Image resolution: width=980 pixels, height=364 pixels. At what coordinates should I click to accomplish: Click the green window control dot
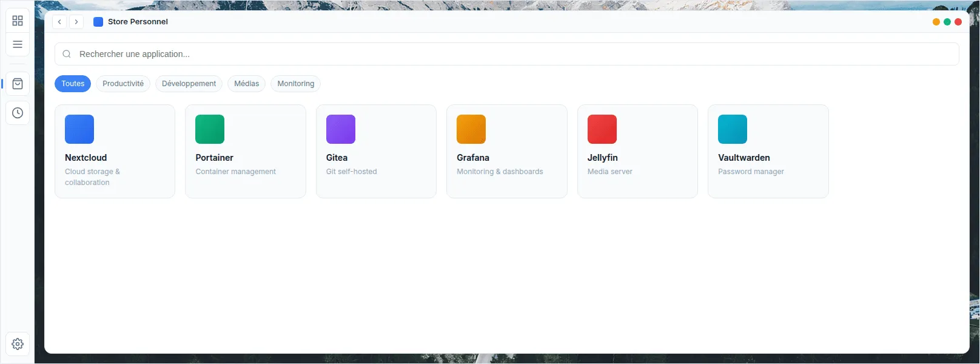coord(947,22)
